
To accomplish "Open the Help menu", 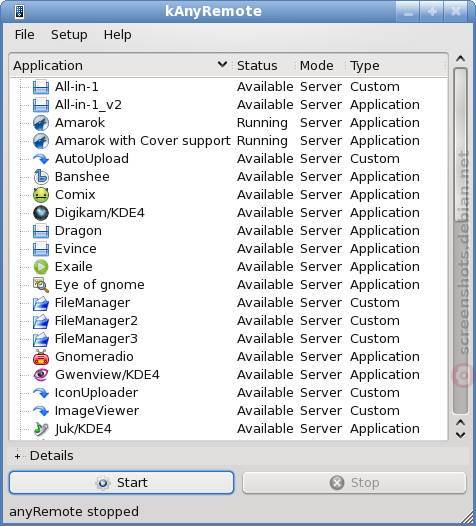I will click(117, 35).
